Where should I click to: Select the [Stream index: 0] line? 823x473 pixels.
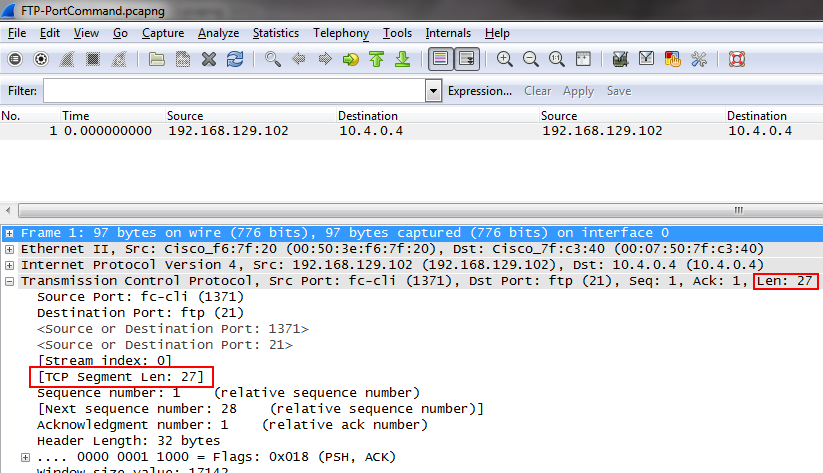click(x=104, y=361)
